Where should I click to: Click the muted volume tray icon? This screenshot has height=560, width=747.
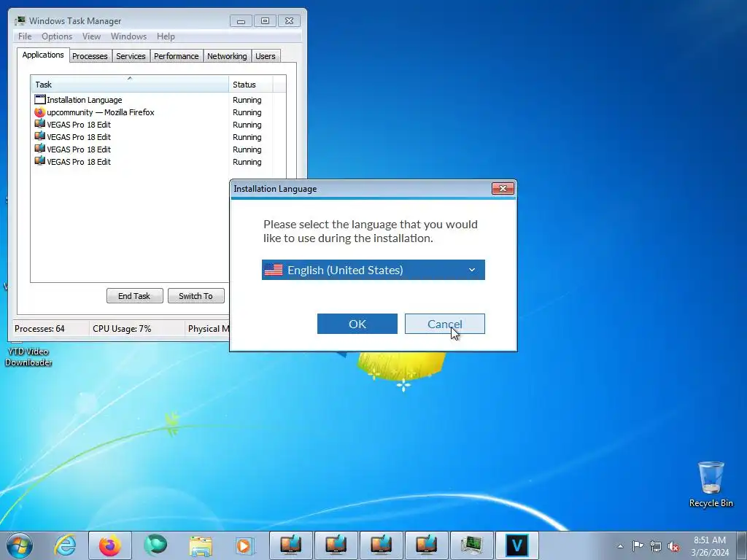[673, 546]
